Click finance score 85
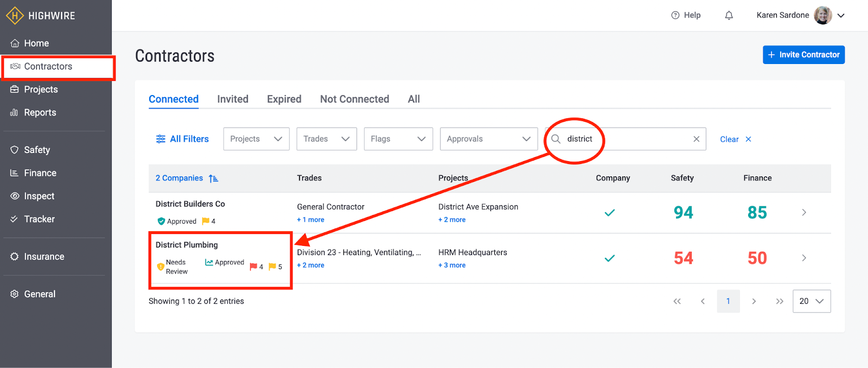Screen dimensions: 868x368 tap(757, 213)
